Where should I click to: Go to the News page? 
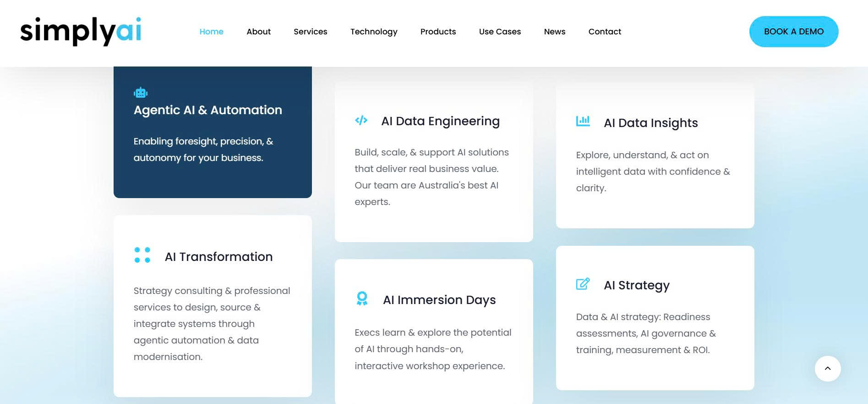pyautogui.click(x=555, y=32)
